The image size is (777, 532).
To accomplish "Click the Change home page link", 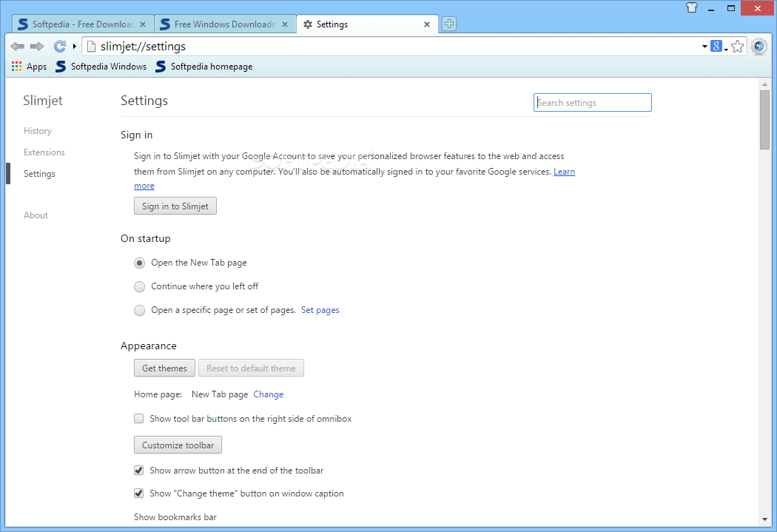I will click(268, 394).
